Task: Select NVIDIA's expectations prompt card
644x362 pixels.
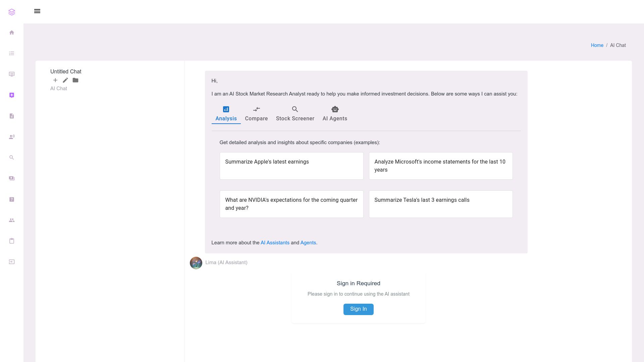Action: [x=291, y=204]
